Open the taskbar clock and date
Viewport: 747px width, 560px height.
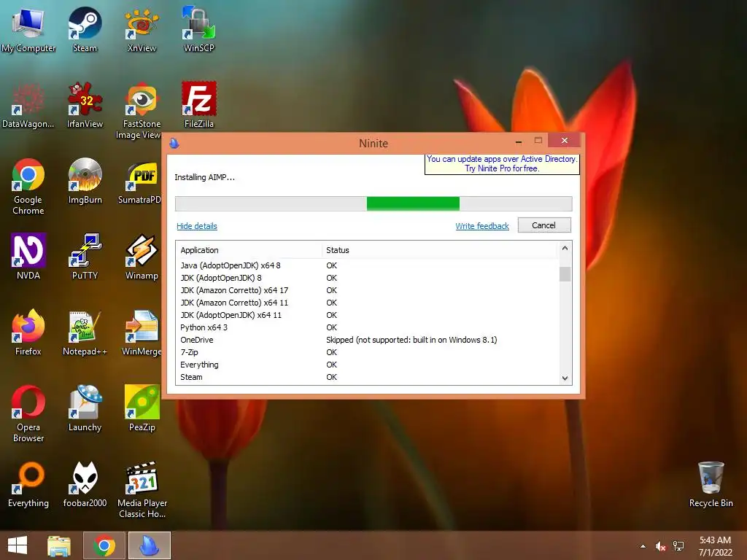pos(715,546)
